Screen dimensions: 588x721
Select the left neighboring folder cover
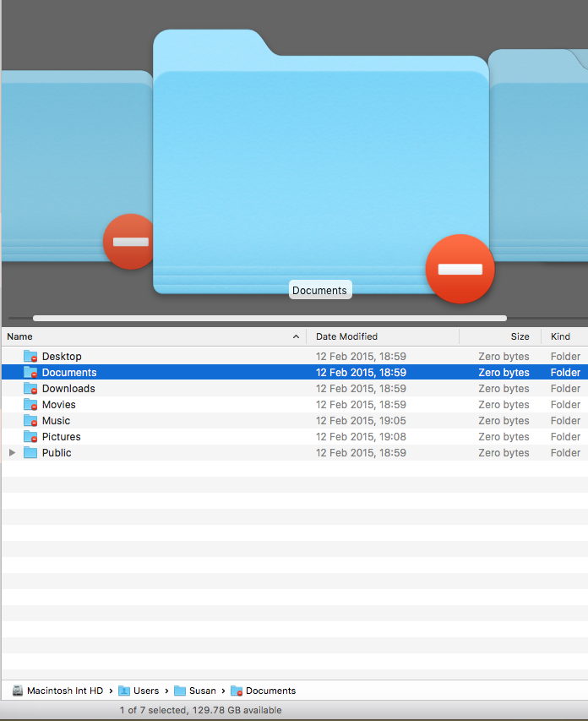click(x=76, y=166)
